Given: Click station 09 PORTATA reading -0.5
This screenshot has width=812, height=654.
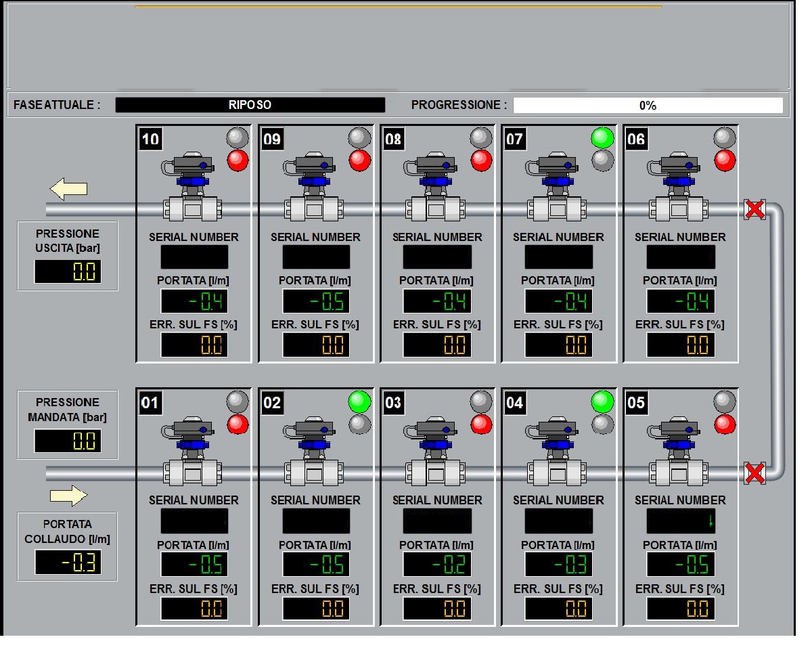Looking at the screenshot, I should click(316, 301).
